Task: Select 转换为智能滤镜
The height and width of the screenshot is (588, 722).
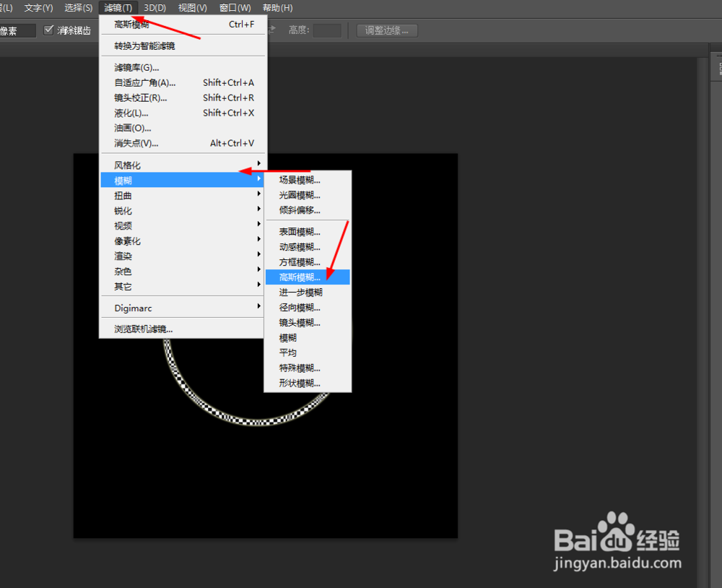Action: coord(183,46)
